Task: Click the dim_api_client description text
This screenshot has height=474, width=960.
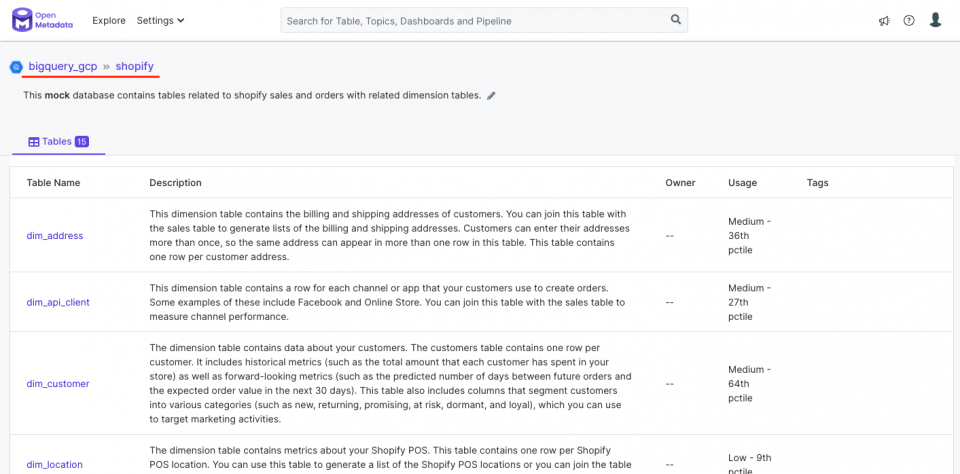Action: (388, 302)
